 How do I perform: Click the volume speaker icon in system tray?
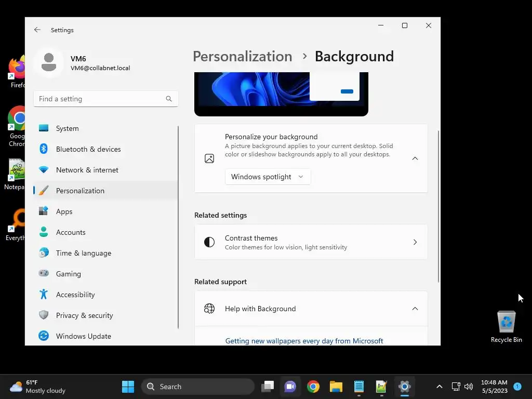[469, 387]
